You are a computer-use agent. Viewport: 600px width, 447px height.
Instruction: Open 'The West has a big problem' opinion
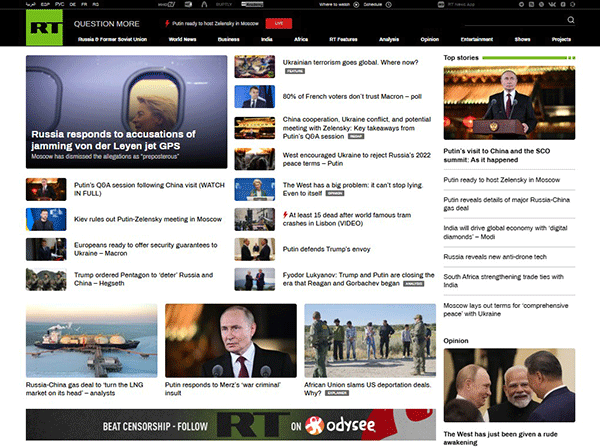(352, 189)
